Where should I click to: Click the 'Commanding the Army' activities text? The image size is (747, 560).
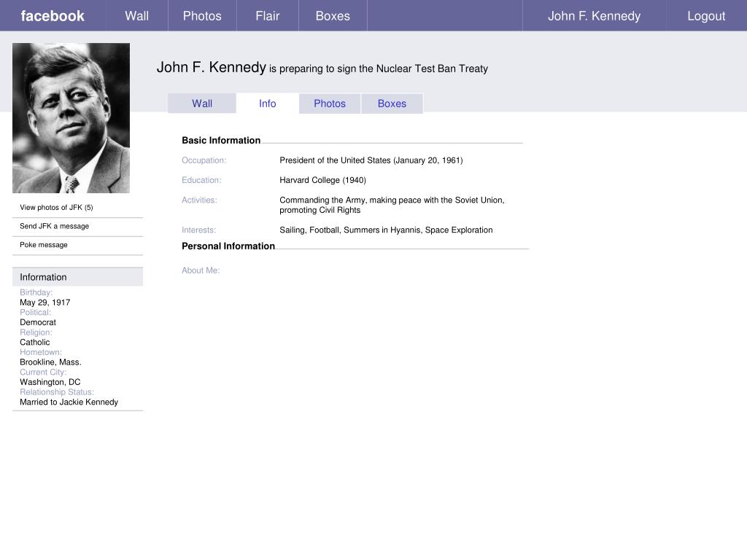(392, 205)
